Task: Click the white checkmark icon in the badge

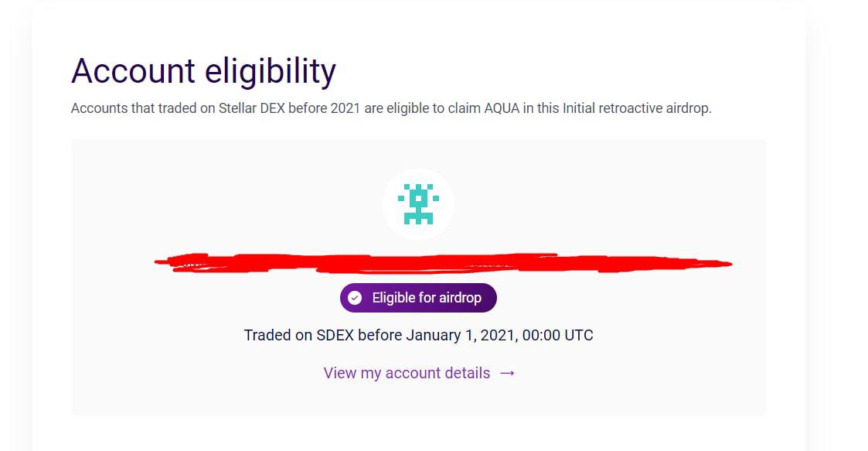Action: 355,298
